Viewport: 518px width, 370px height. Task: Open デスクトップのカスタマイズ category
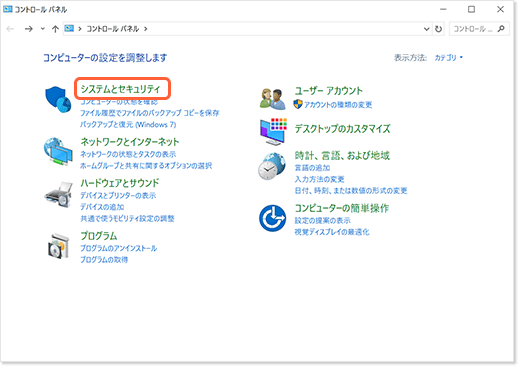342,129
